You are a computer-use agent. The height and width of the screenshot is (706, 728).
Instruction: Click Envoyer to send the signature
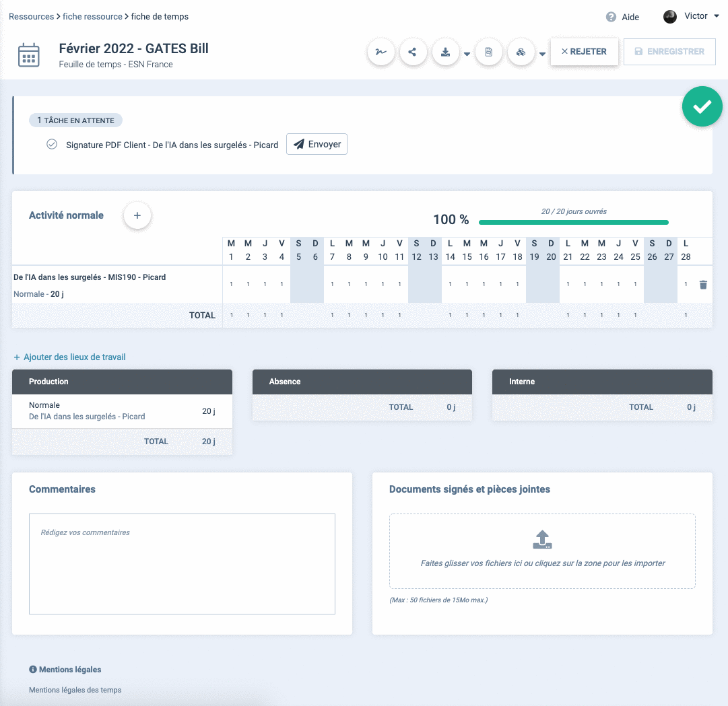coord(317,144)
